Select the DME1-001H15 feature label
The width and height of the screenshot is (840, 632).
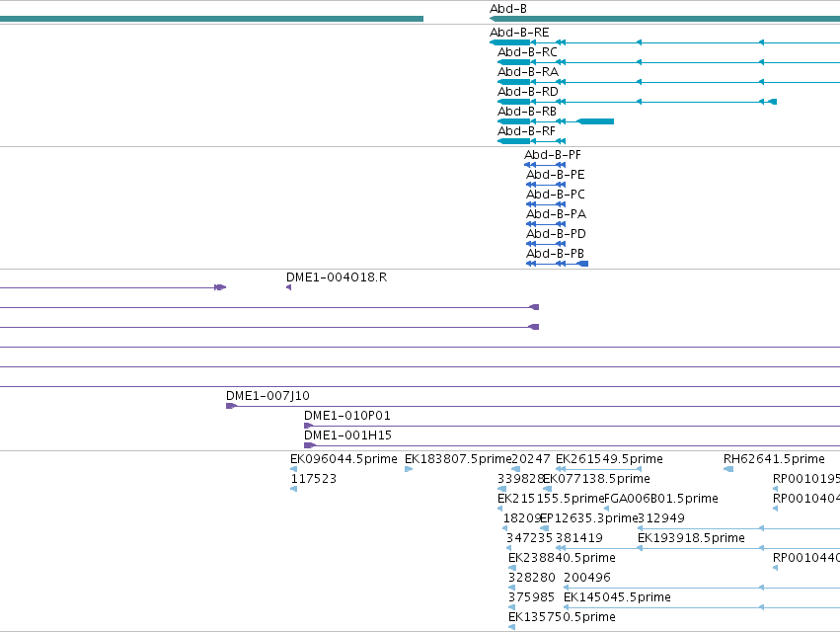(x=347, y=435)
